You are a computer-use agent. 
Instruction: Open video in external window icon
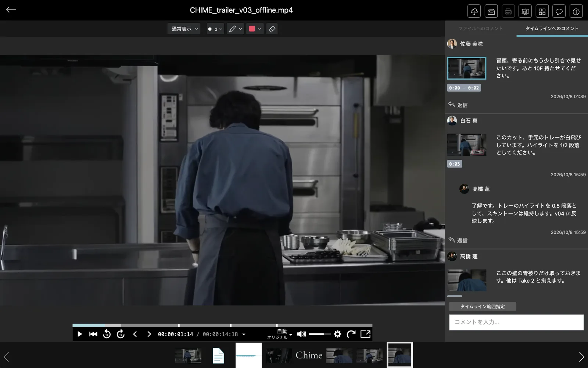[x=365, y=334]
